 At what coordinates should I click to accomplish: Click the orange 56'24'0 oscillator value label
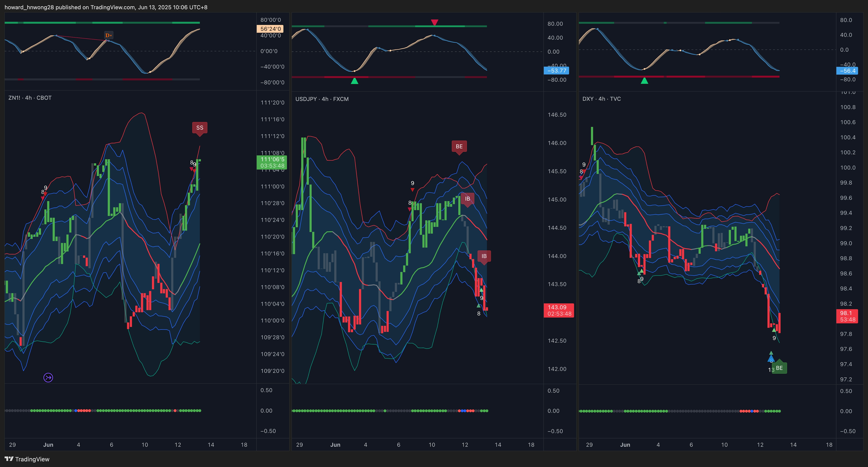[x=270, y=29]
